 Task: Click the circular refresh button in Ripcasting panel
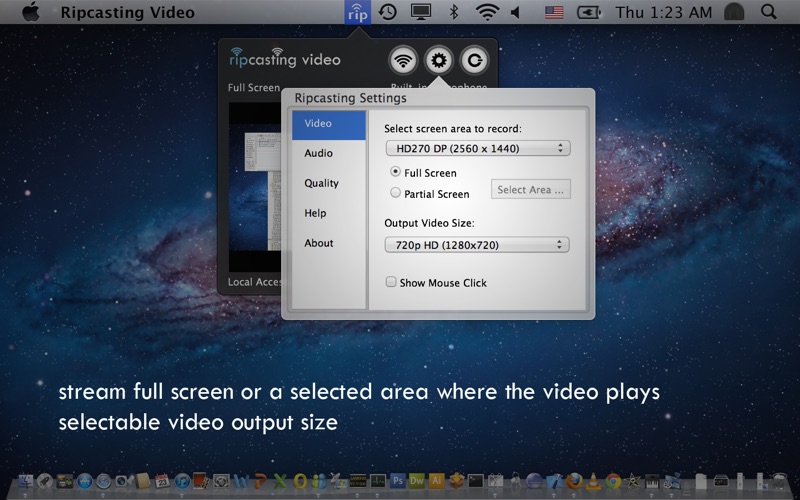[474, 61]
